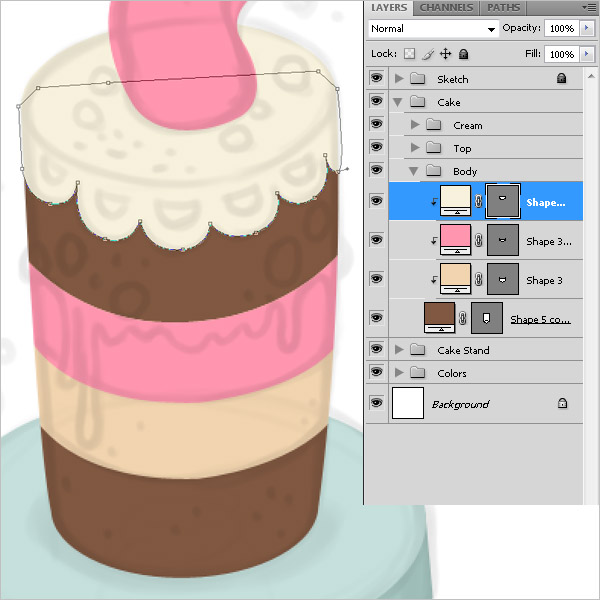Expand the Cake Stand group
Image resolution: width=600 pixels, height=600 pixels.
[x=399, y=349]
